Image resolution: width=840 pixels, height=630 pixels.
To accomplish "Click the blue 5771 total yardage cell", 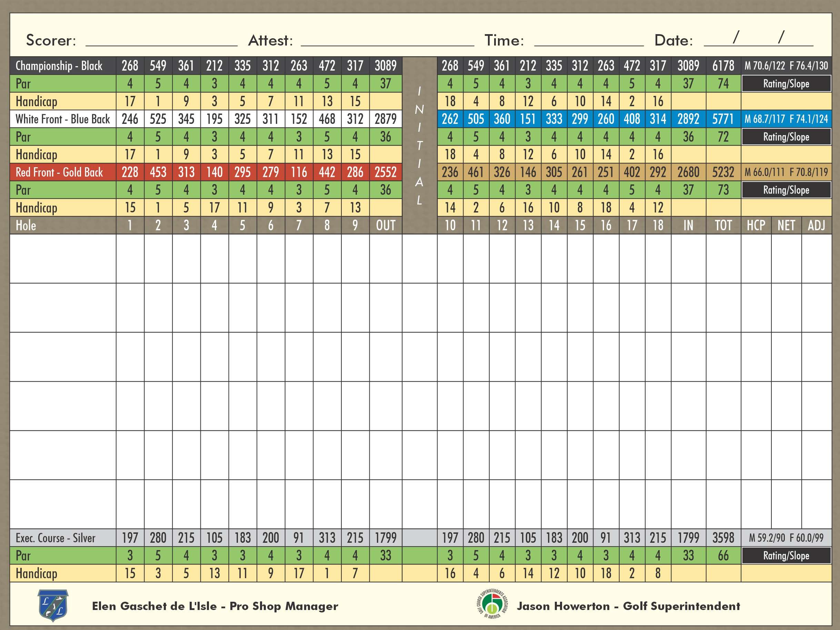I will (x=723, y=119).
